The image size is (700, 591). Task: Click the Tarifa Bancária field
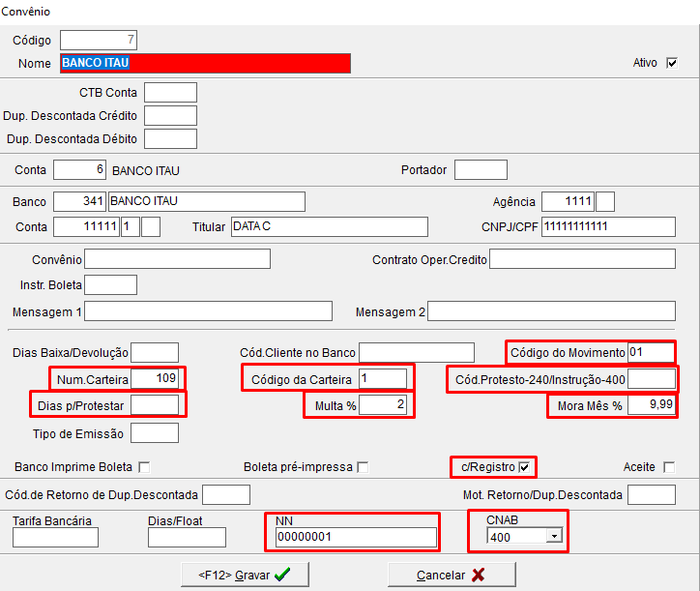56,538
